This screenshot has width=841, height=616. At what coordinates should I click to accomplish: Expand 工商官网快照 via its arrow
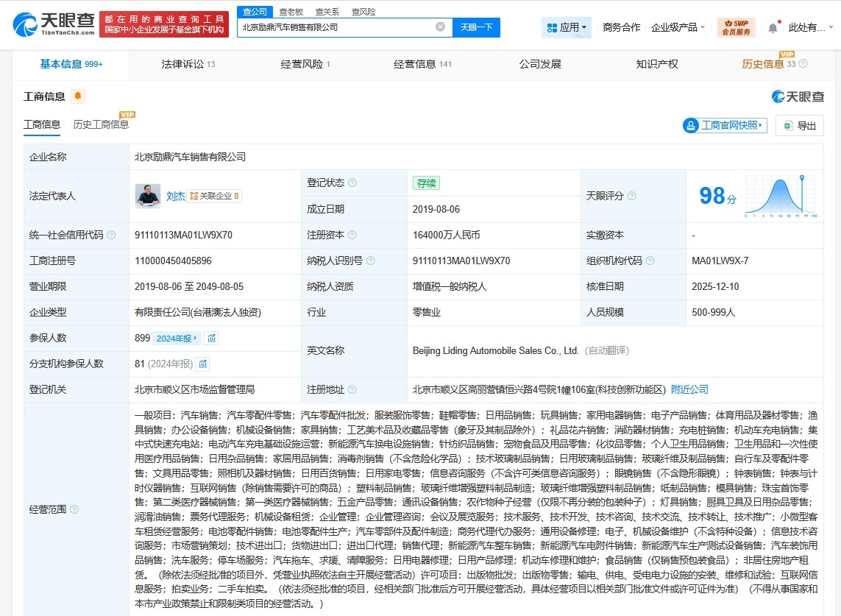(760, 125)
